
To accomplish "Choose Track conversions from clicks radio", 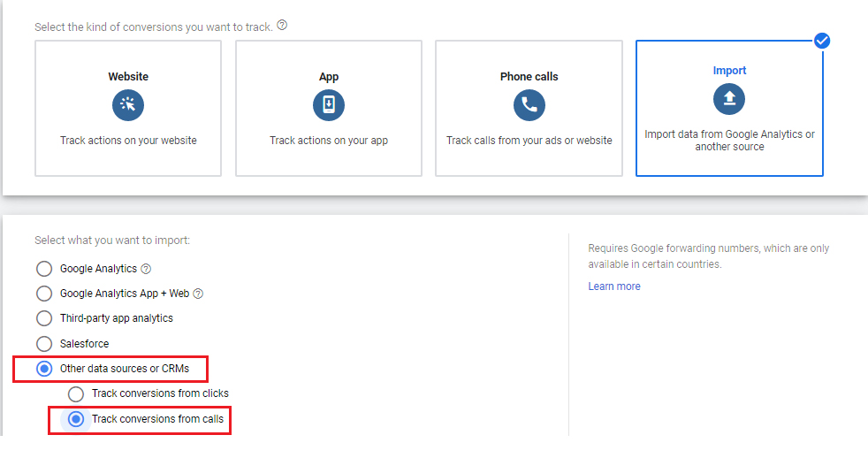I will pyautogui.click(x=76, y=393).
